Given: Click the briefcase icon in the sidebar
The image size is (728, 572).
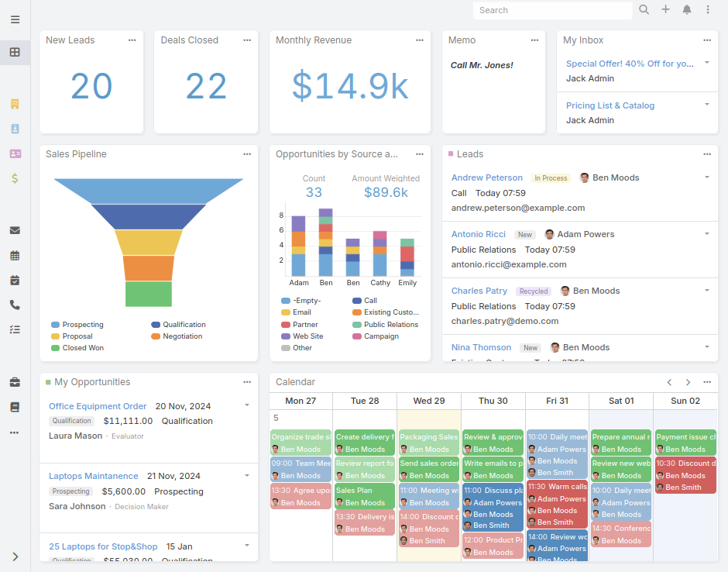Looking at the screenshot, I should coord(15,381).
